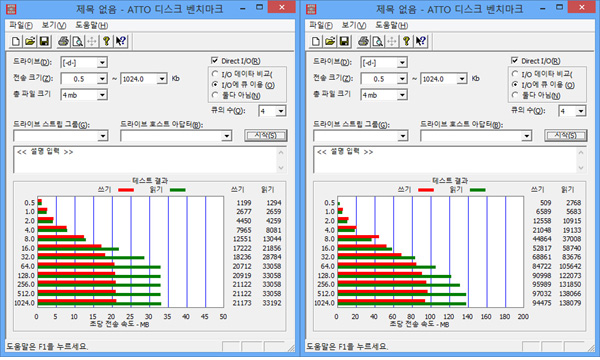Click Save floppy icon in left window

44,41
